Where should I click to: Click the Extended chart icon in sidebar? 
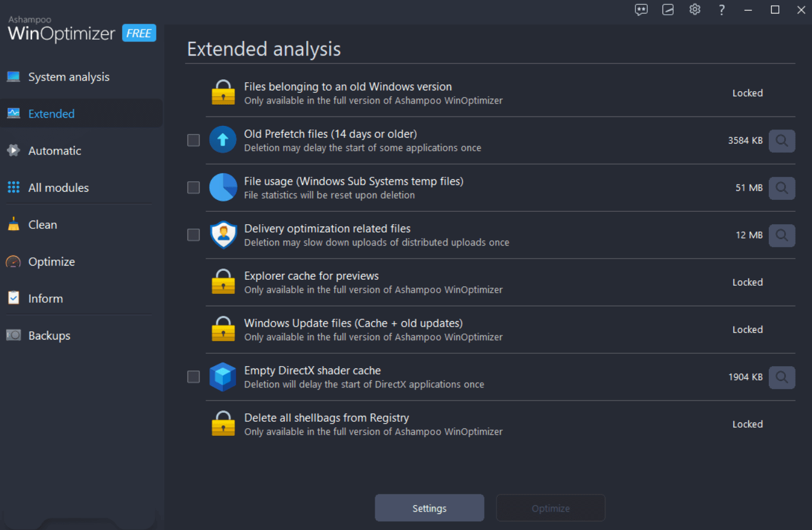[x=14, y=113]
